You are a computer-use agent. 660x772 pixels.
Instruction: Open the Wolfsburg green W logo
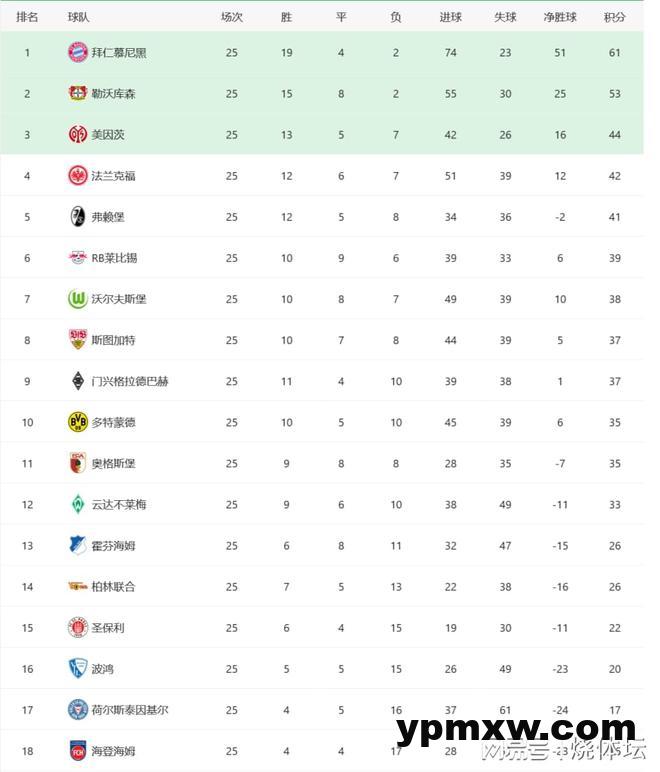point(77,299)
